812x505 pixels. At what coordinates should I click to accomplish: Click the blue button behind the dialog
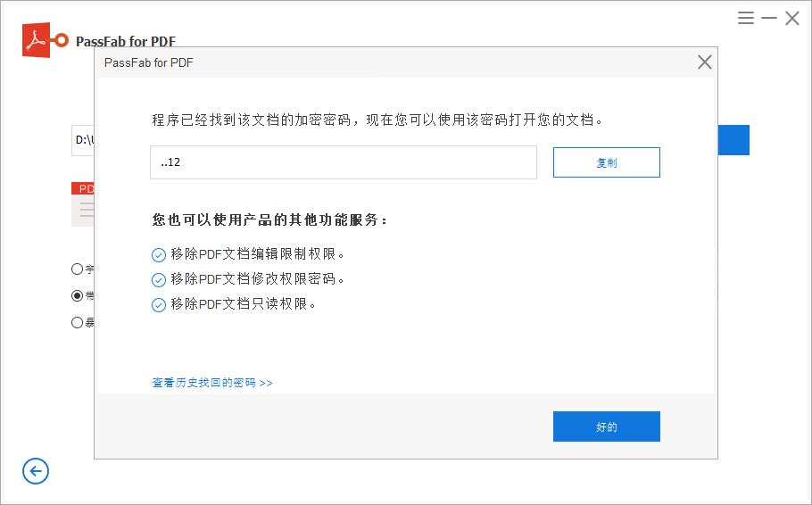(733, 140)
